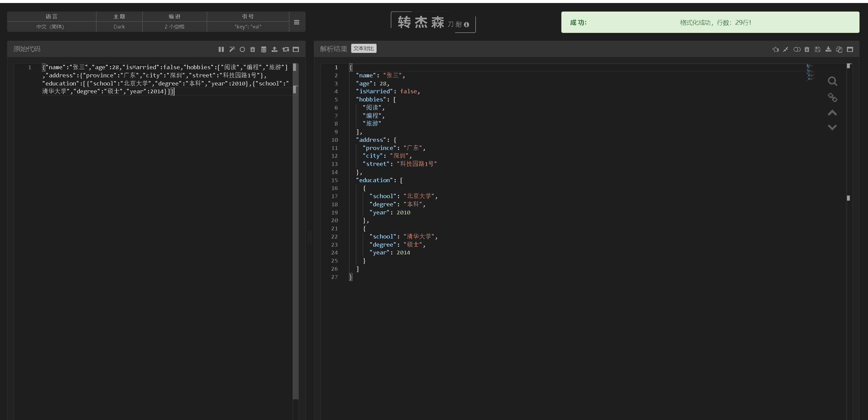Toggle fullscreen for the result panel
This screenshot has height=420, width=868.
pyautogui.click(x=850, y=49)
